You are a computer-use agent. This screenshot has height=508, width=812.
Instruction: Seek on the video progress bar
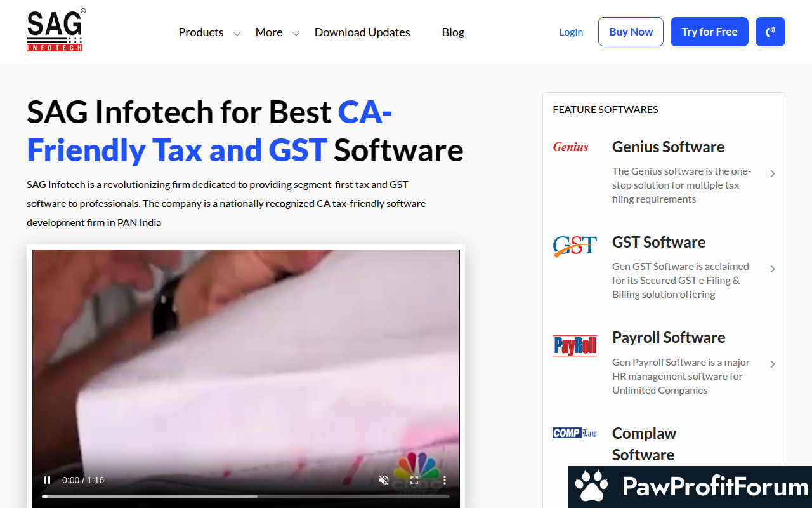[x=246, y=496]
